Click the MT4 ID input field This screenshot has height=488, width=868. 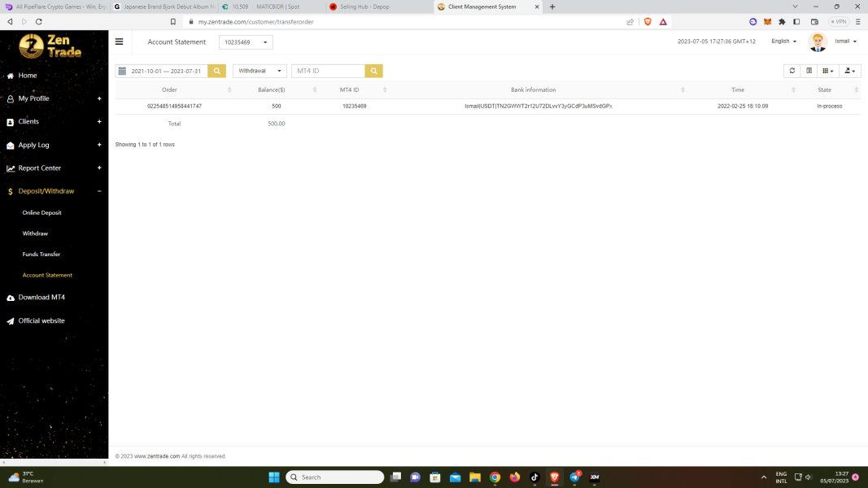(x=329, y=71)
